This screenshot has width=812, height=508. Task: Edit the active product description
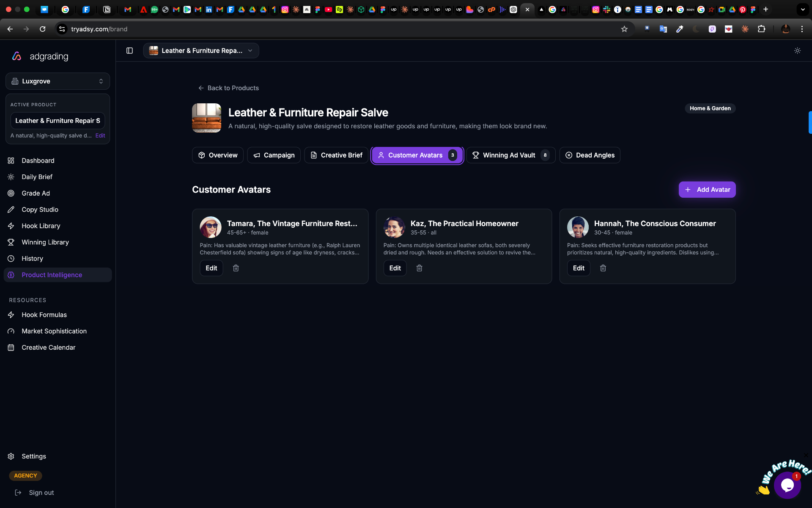(100, 136)
